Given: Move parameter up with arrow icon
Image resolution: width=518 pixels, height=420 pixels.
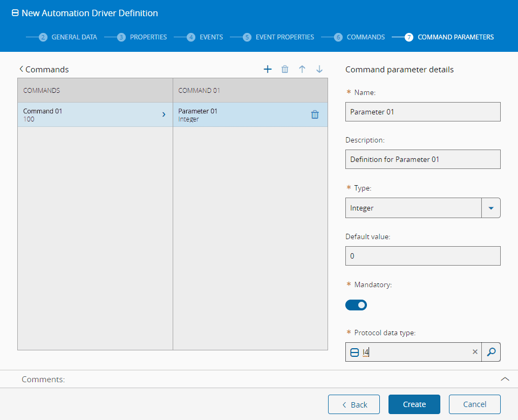Looking at the screenshot, I should [302, 69].
